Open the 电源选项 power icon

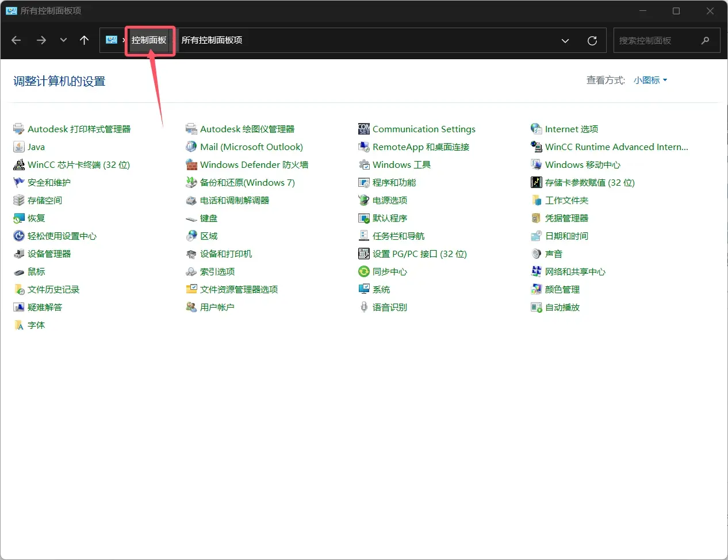point(363,200)
